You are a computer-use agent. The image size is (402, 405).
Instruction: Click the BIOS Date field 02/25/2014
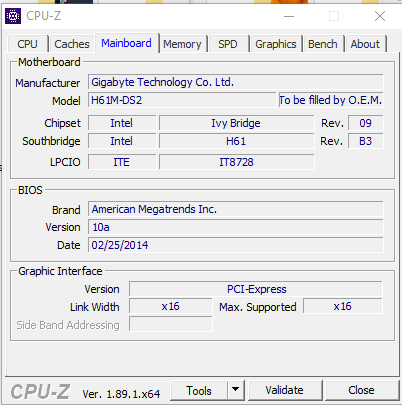236,245
